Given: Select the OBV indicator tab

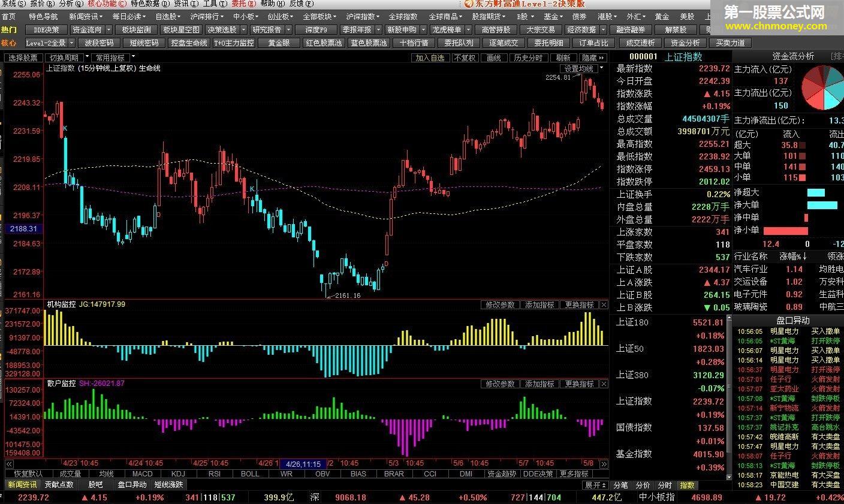Looking at the screenshot, I should click(322, 473).
